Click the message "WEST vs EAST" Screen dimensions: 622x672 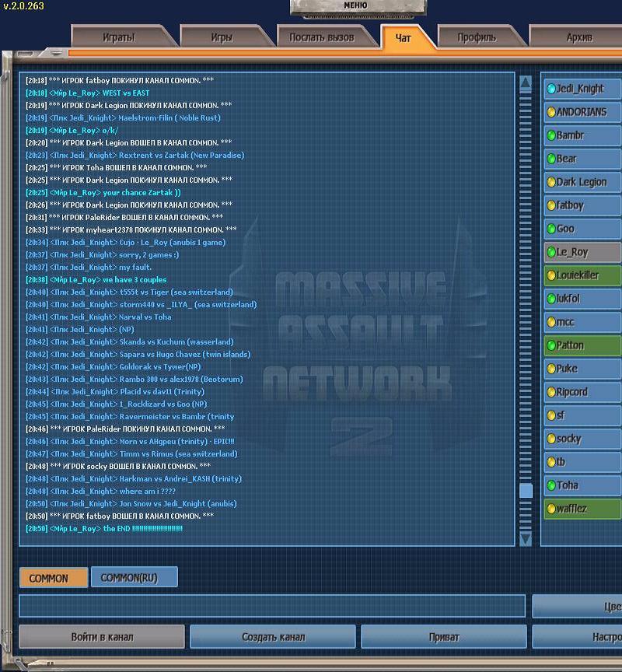click(x=125, y=93)
